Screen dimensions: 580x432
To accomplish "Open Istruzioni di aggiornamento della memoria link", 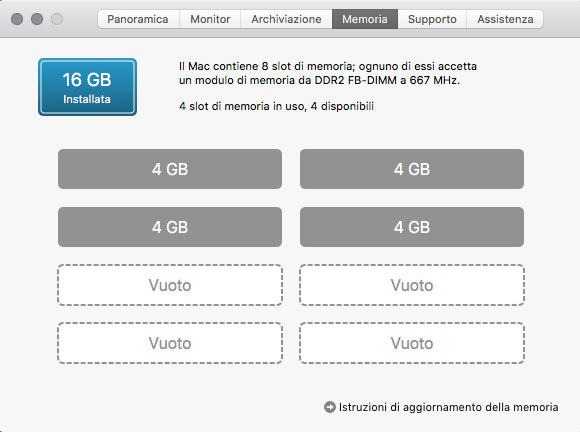I will tap(448, 407).
